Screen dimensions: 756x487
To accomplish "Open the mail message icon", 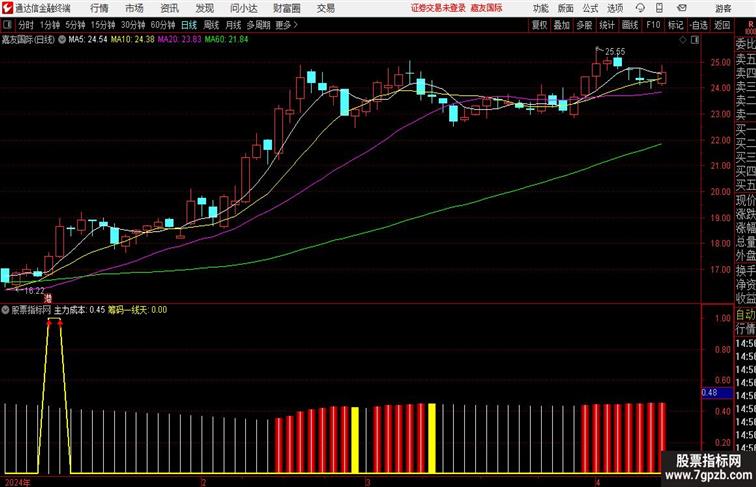I will 682,8.
